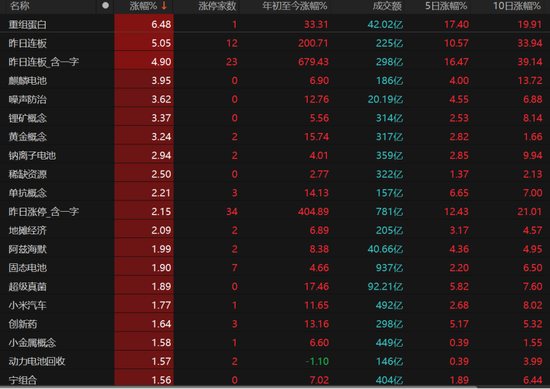This screenshot has width=550, height=389.
Task: Sort by the 成交额 column header
Action: click(x=387, y=6)
